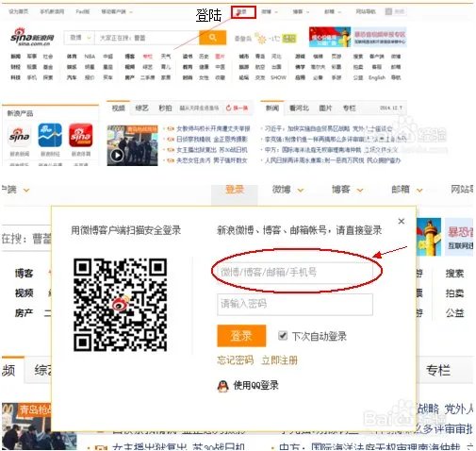Open the SHOW channel link
Viewport: 476px width, 451px height.
point(278,77)
